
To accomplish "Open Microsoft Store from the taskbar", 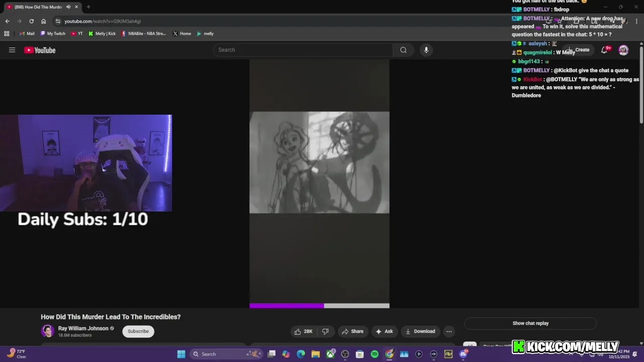I will (x=360, y=354).
